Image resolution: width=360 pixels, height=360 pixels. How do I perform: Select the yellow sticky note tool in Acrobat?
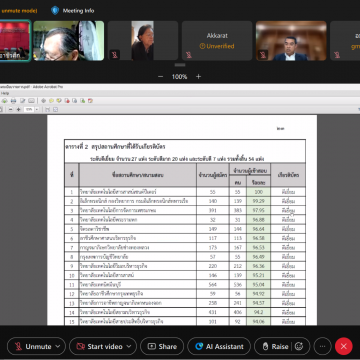(51, 101)
